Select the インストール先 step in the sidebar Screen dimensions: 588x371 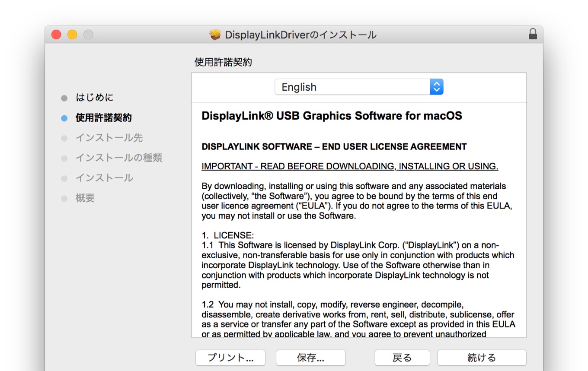click(109, 138)
